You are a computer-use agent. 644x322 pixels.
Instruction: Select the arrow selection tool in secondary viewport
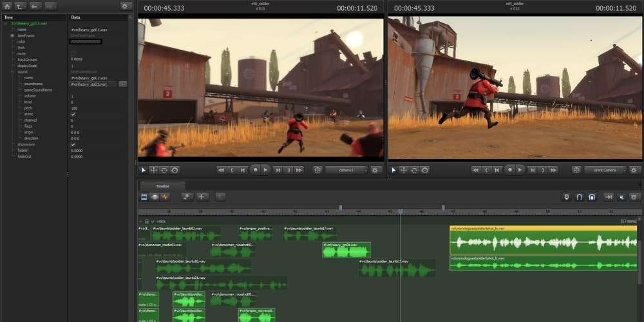393,170
